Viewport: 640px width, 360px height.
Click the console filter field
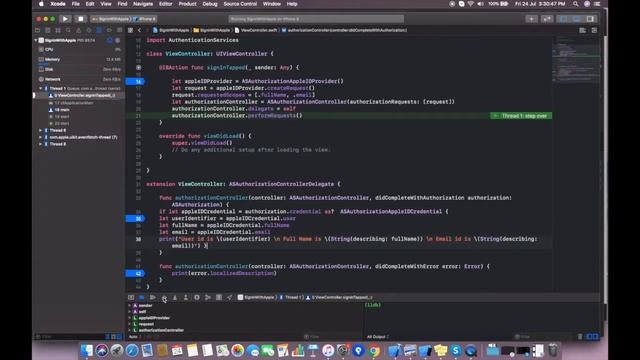[x=543, y=337]
